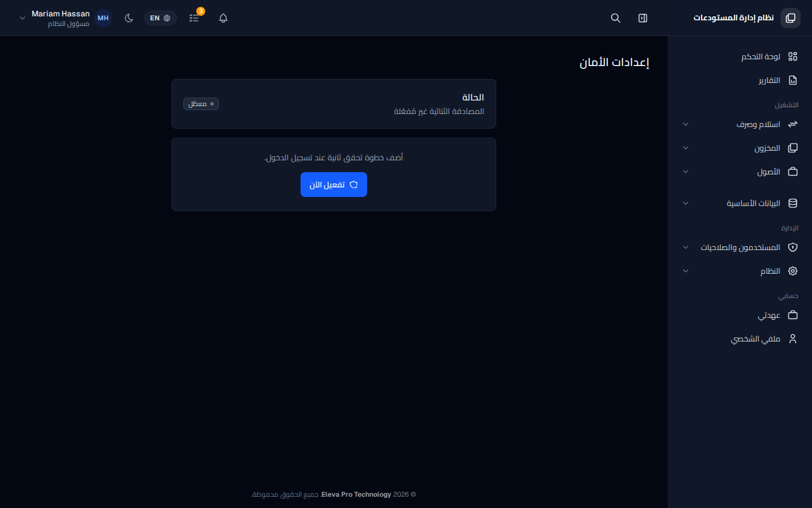
Task: Expand the استلام وصرف chevron
Action: pos(686,124)
